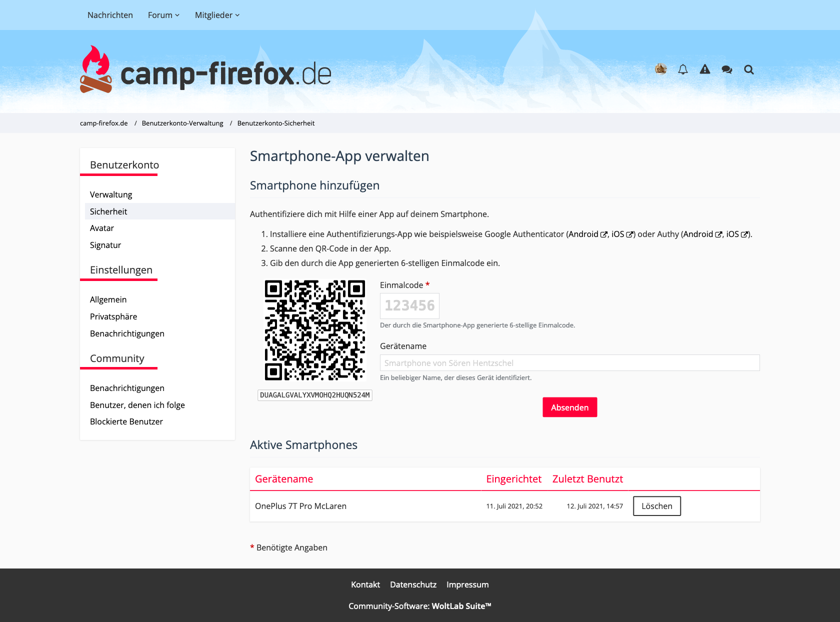The width and height of the screenshot is (840, 622).
Task: Expand the Forum dropdown menu
Action: [x=163, y=15]
